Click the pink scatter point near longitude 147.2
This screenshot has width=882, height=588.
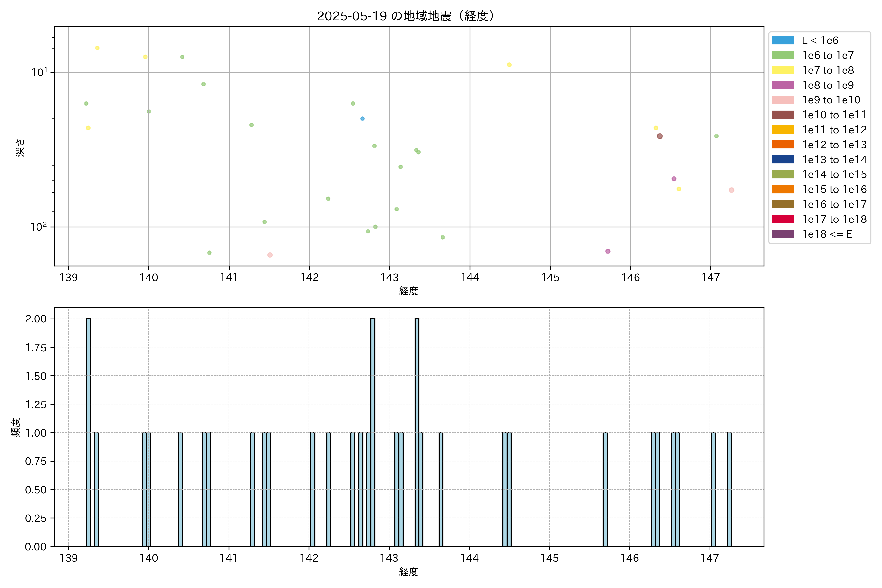pos(731,190)
